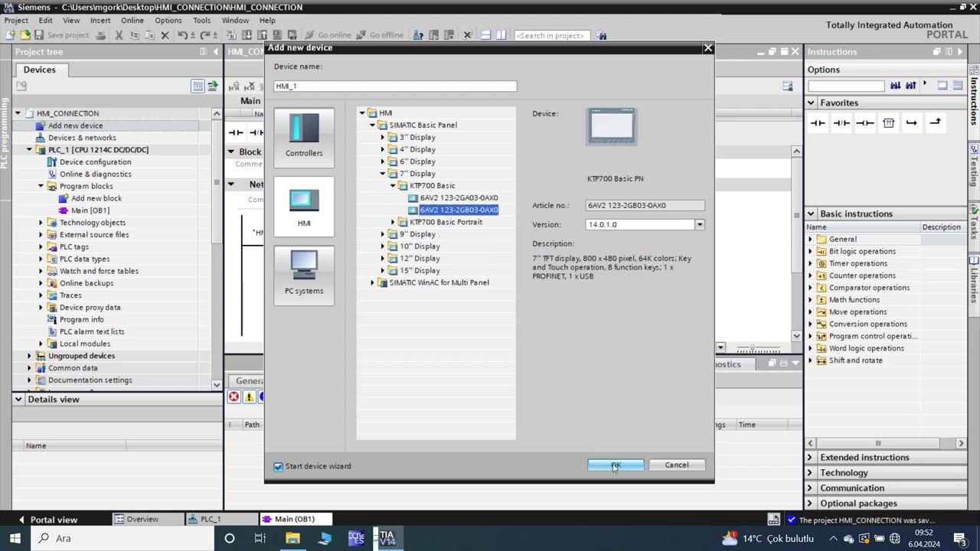
Task: Open Task View in taskbar
Action: pos(260,538)
